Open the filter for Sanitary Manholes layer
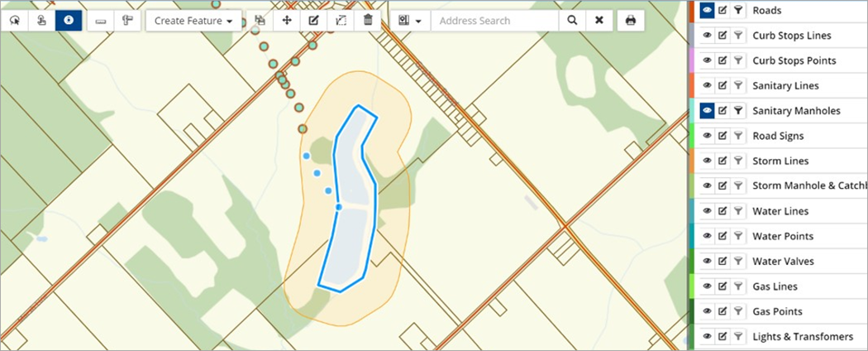Screen dimensions: 868x351 click(738, 111)
